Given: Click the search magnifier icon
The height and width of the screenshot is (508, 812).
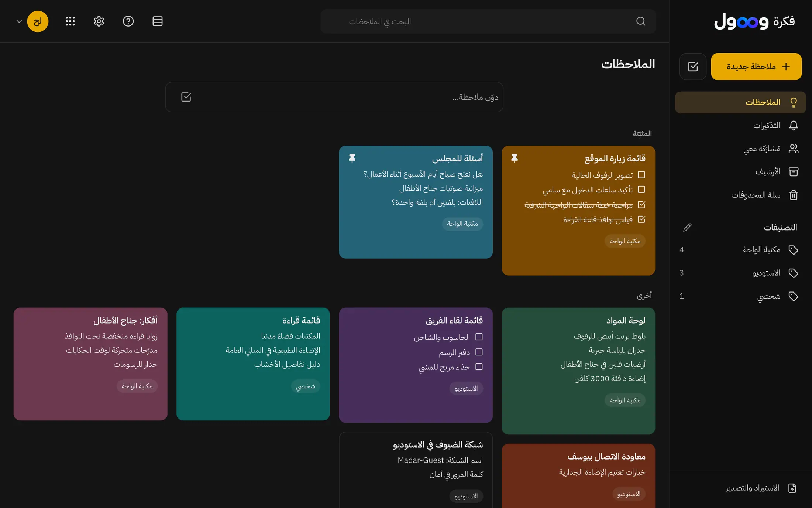Looking at the screenshot, I should click(641, 21).
